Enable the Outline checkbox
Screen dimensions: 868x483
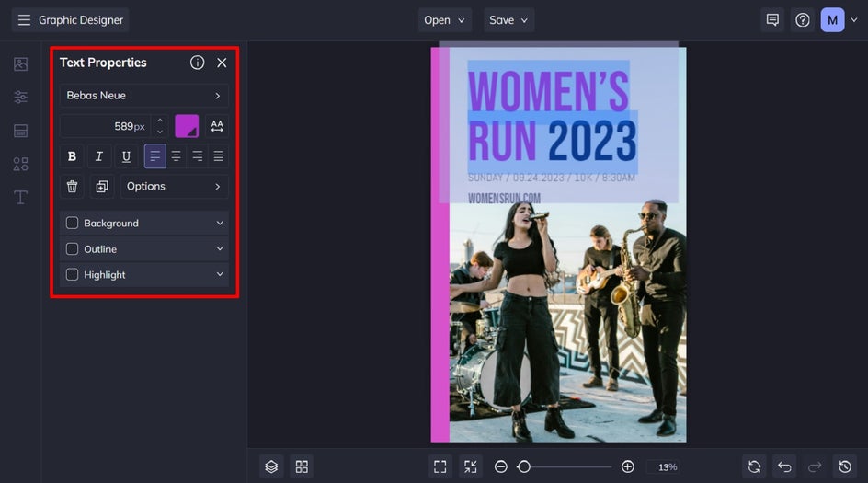(x=72, y=248)
